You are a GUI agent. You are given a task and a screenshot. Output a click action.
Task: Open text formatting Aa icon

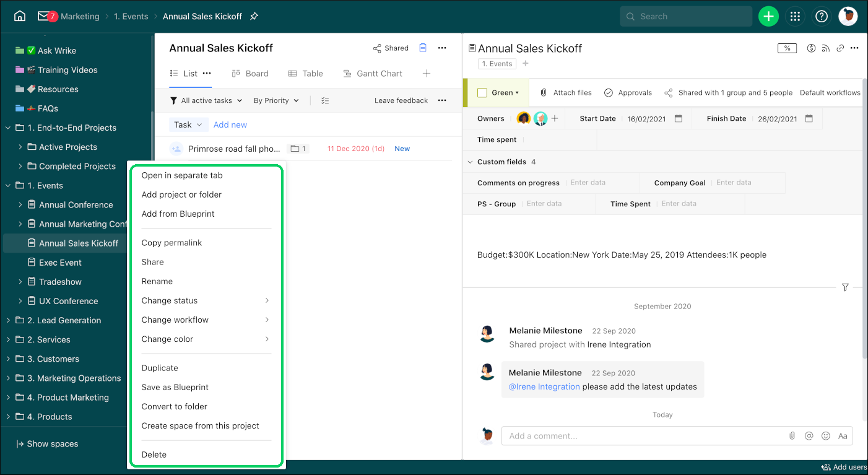click(843, 436)
